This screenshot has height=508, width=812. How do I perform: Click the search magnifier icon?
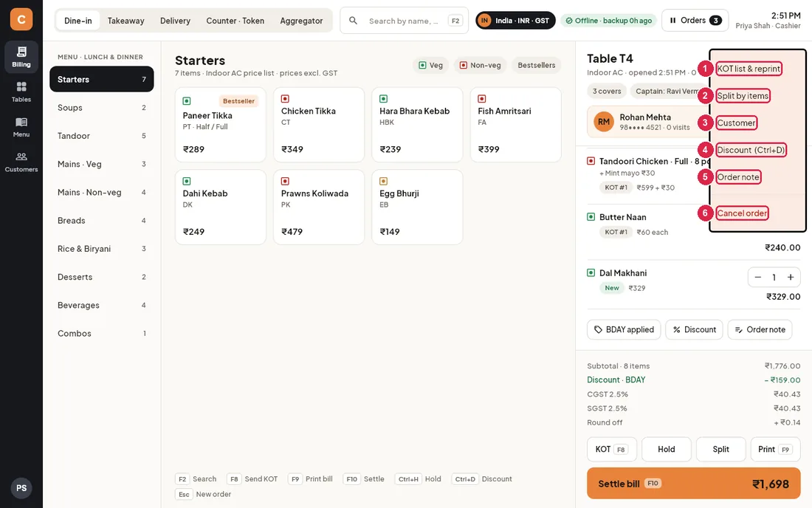(353, 21)
